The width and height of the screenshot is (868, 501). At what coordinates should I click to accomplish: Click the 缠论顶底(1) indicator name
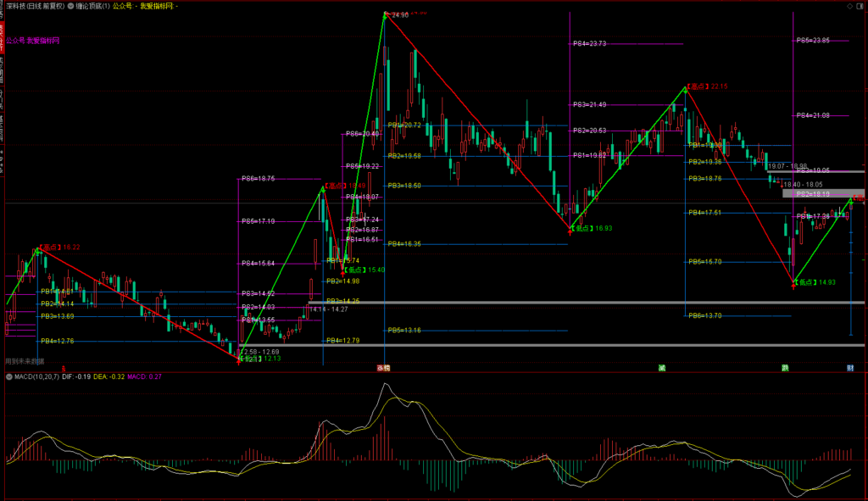click(92, 6)
